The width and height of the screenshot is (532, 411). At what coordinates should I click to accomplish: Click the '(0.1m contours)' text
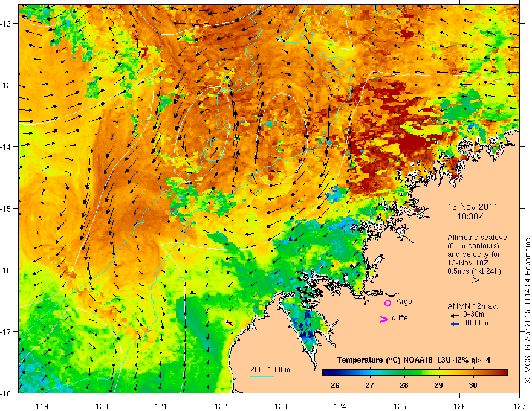(473, 246)
